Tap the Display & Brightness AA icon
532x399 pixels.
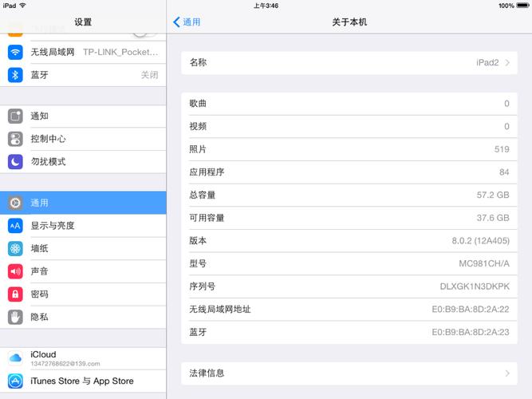(15, 226)
